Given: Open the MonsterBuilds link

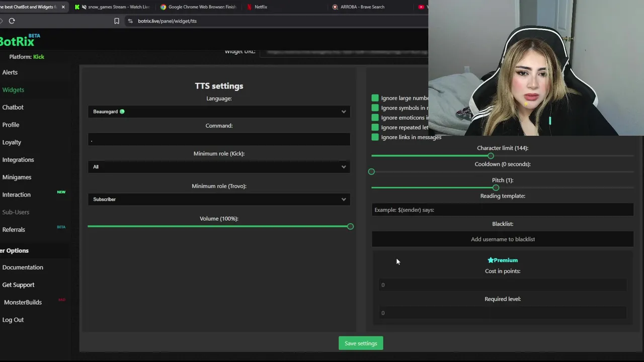Looking at the screenshot, I should (x=23, y=302).
